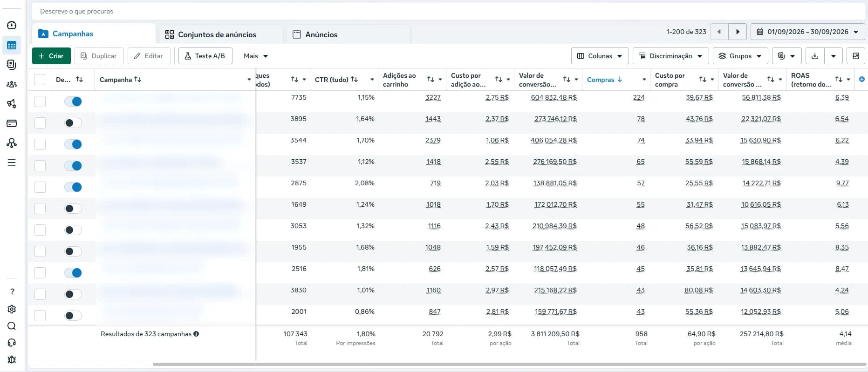This screenshot has height=372, width=868.
Task: Sort by the CTR (tudo) column header
Action: click(x=336, y=80)
